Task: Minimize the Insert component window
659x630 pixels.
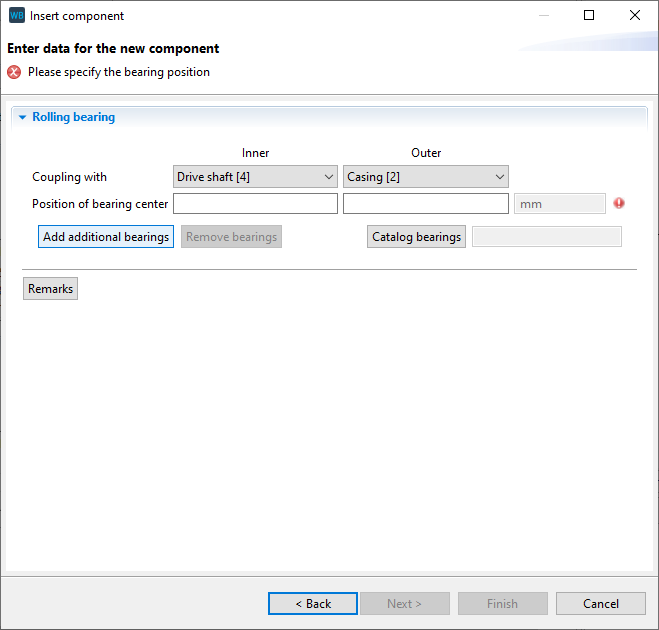Action: pyautogui.click(x=543, y=16)
